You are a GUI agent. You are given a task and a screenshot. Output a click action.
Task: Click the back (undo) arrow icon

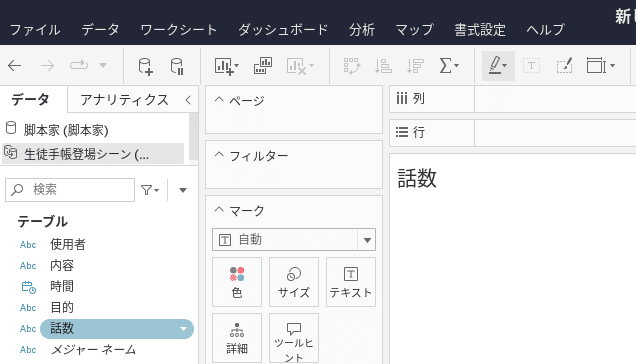point(15,65)
